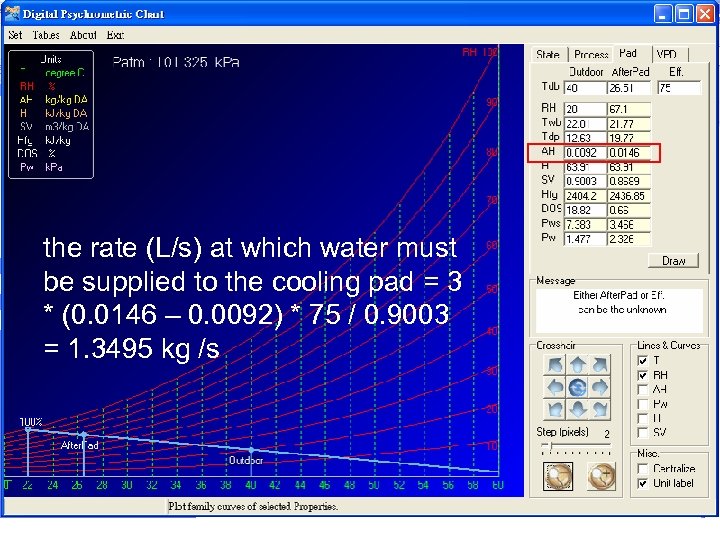Move crosshair down-right with diagonal arrow
The width and height of the screenshot is (720, 540).
pyautogui.click(x=600, y=409)
